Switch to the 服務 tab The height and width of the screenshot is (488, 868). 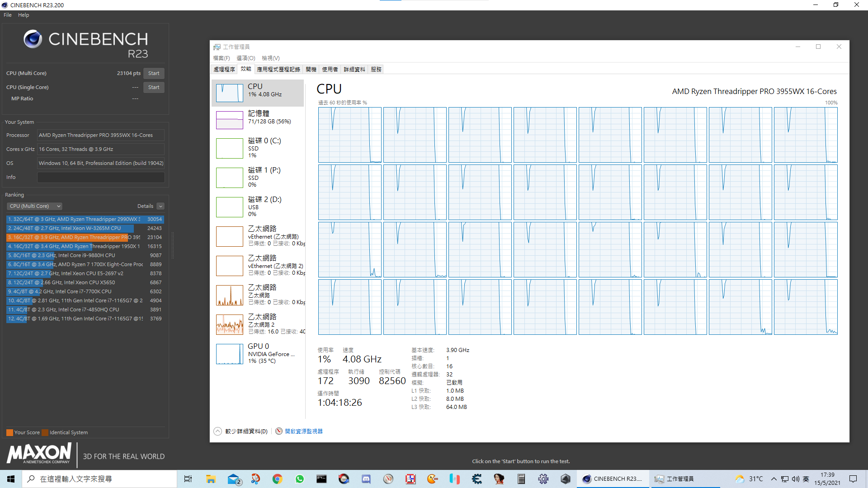click(376, 69)
